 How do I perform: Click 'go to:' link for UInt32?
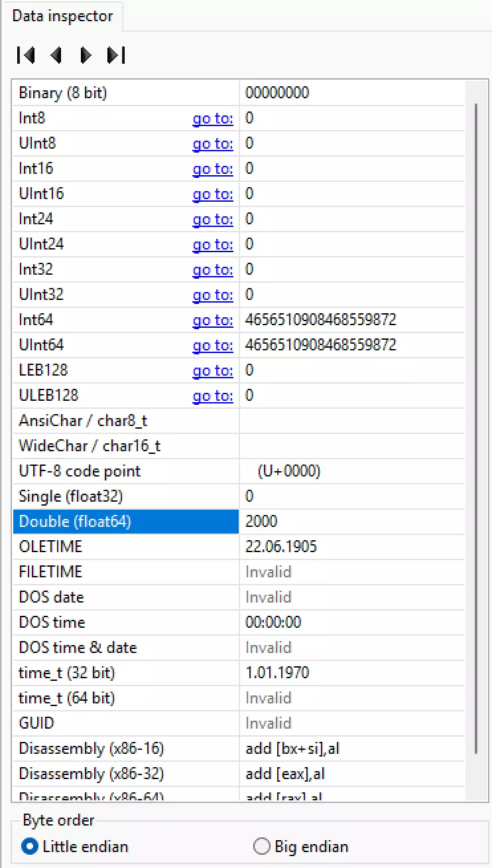pyautogui.click(x=212, y=295)
